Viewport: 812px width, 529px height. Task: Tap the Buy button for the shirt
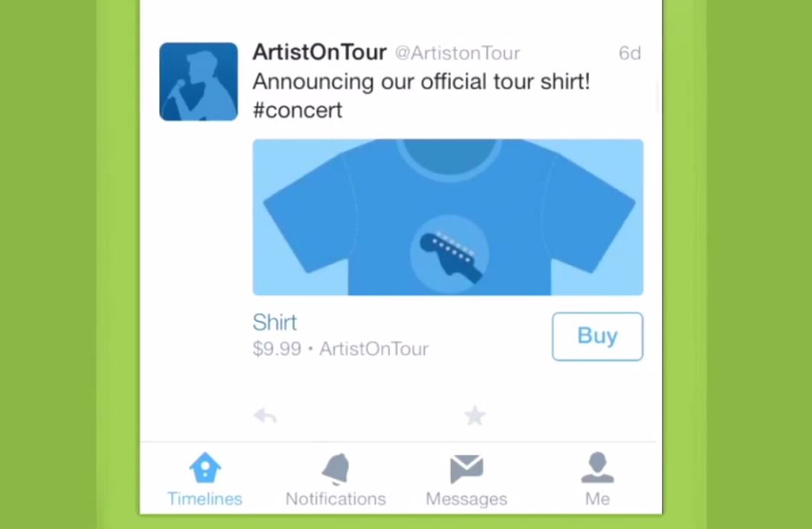597,336
